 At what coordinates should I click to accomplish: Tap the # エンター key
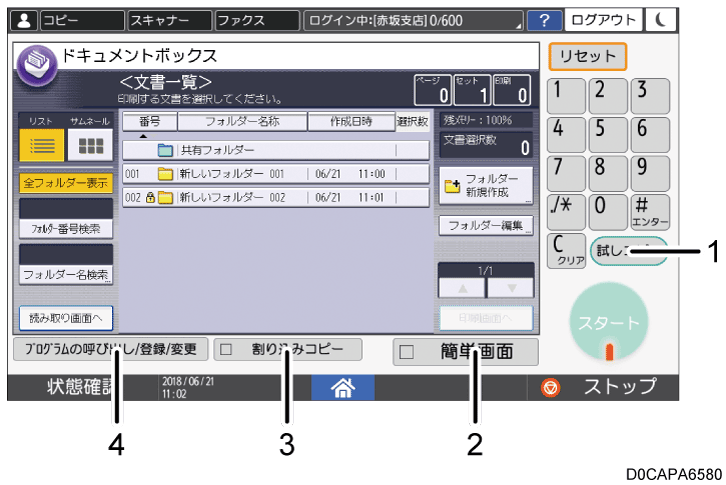pyautogui.click(x=650, y=212)
